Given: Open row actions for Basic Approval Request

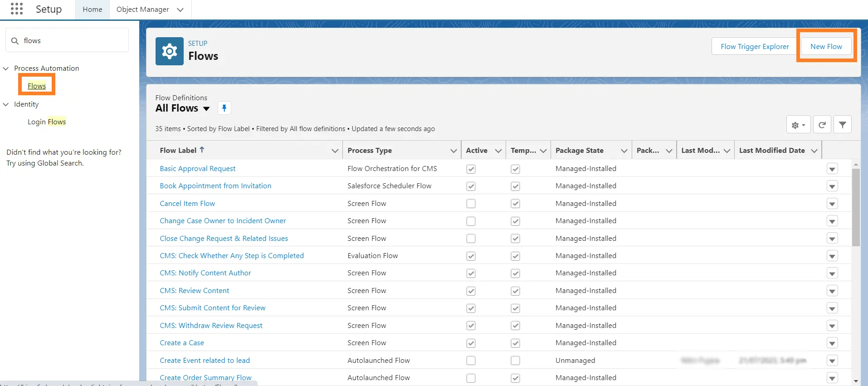Looking at the screenshot, I should click(832, 169).
